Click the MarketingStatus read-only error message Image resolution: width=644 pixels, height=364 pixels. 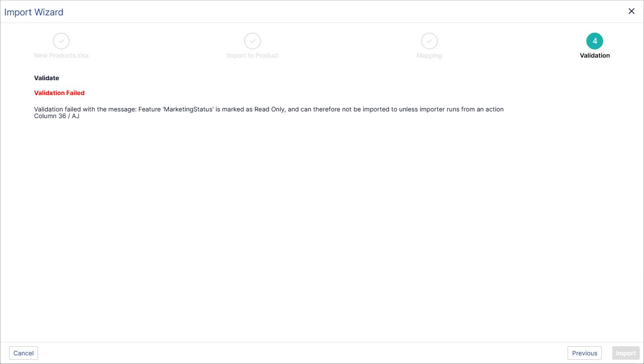coord(269,109)
